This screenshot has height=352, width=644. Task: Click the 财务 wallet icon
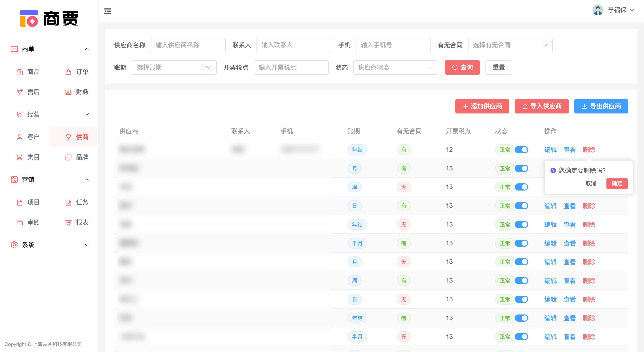68,92
